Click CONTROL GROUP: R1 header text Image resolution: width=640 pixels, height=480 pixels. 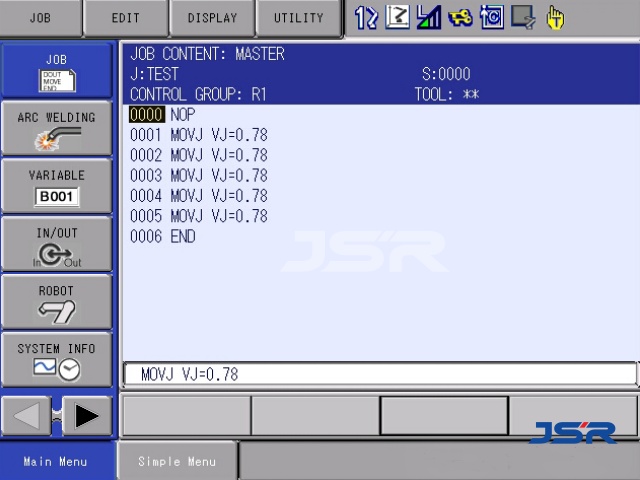(198, 95)
